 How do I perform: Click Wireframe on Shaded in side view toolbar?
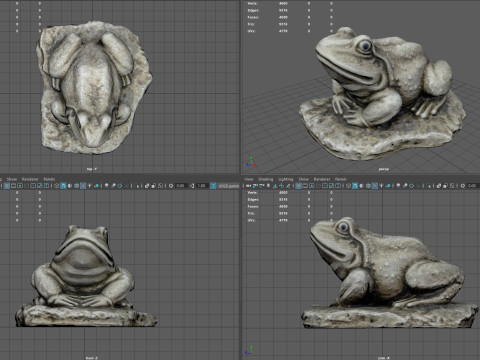[x=368, y=186]
